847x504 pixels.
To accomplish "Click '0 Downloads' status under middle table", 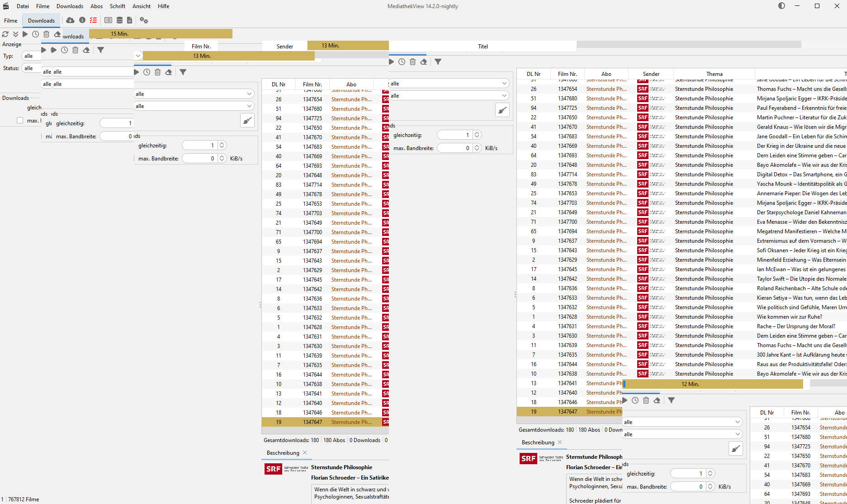I will pos(365,440).
